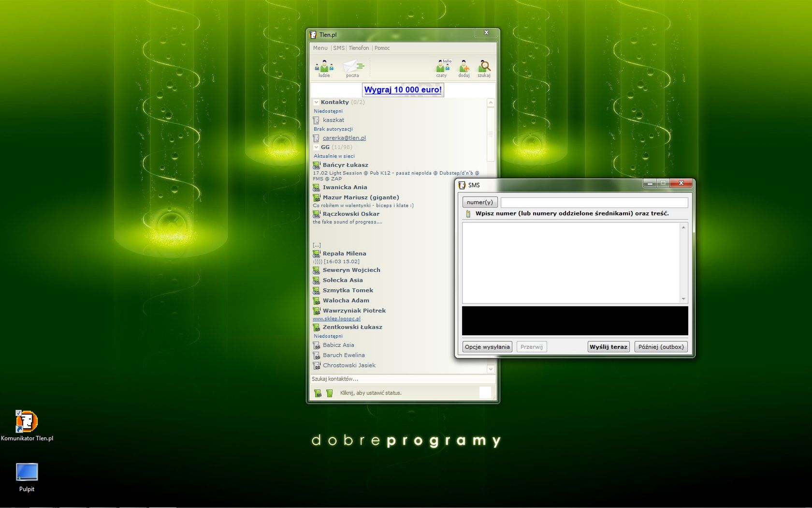812x508 pixels.
Task: Click the Opcje wysyłania button
Action: click(x=487, y=347)
